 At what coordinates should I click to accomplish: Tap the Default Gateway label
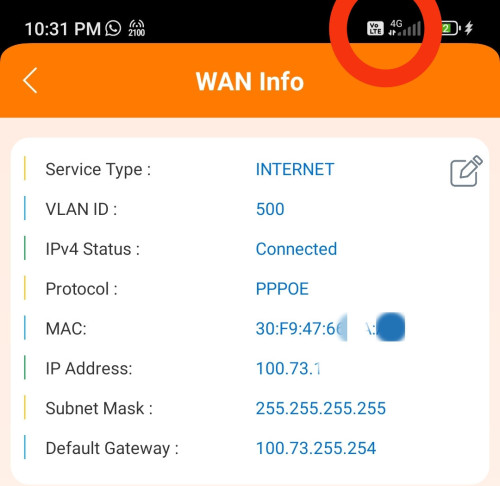[x=112, y=449]
